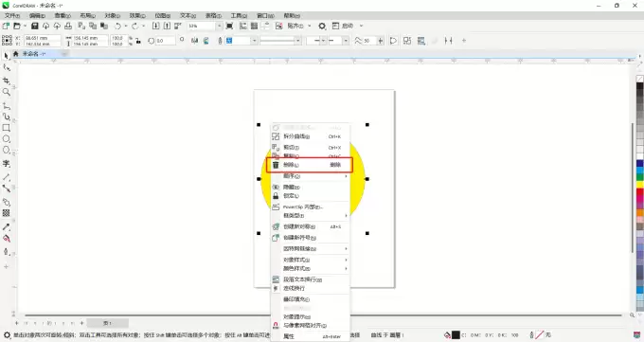Image resolution: width=644 pixels, height=342 pixels.
Task: Click the black swatch atop the color palette
Action: (639, 86)
